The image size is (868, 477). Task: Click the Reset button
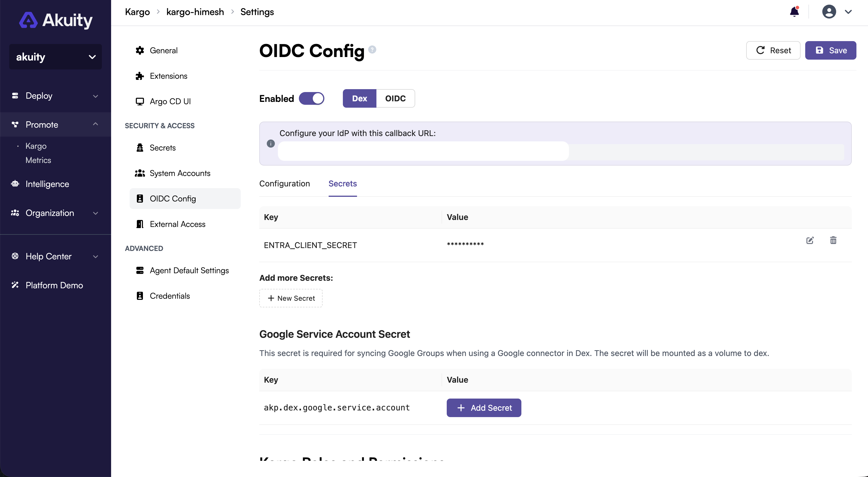click(773, 50)
